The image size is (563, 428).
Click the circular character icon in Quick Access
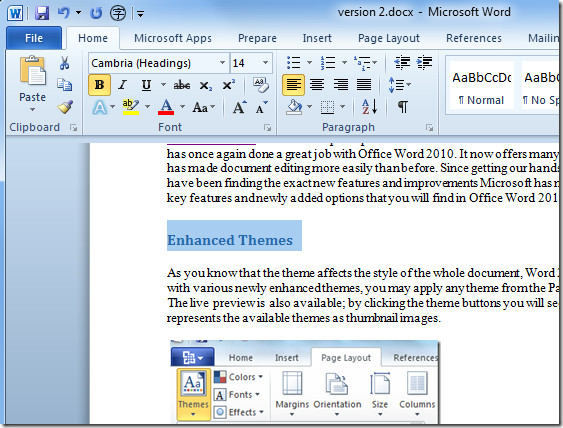click(118, 14)
